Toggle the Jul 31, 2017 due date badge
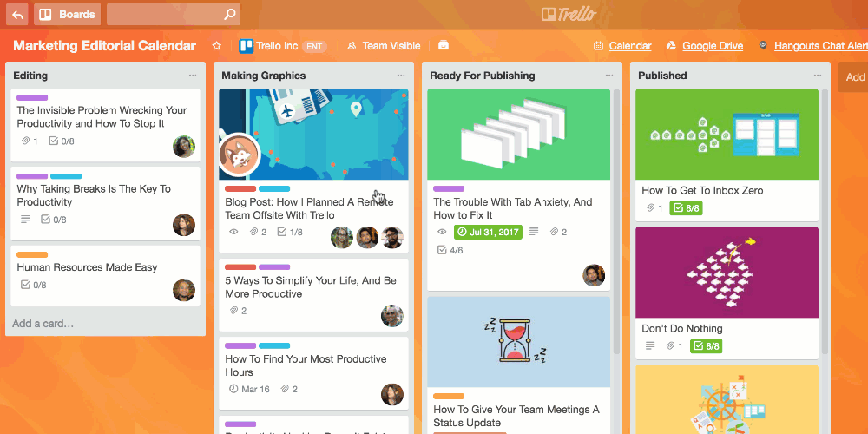 click(x=488, y=232)
